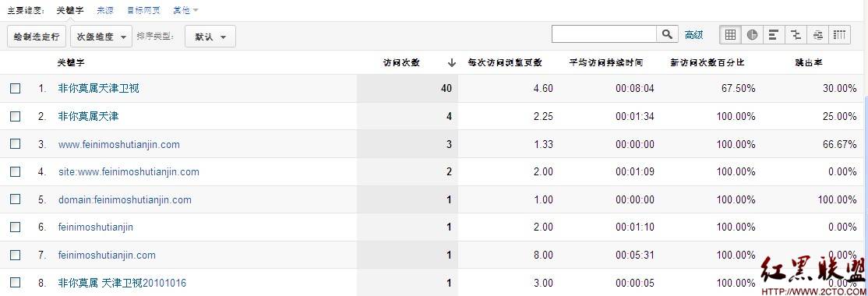Click the 绘制选定行 button
This screenshot has width=868, height=296.
click(37, 37)
